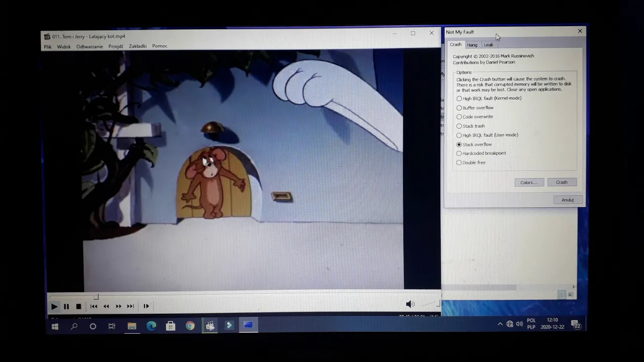
Task: Click the POL PLP language indicator
Action: coord(531,324)
